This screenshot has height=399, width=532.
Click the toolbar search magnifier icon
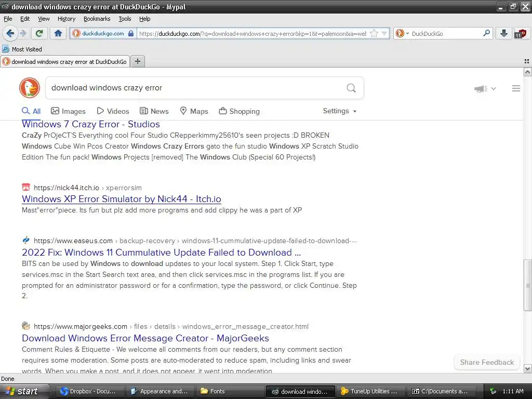pyautogui.click(x=486, y=33)
